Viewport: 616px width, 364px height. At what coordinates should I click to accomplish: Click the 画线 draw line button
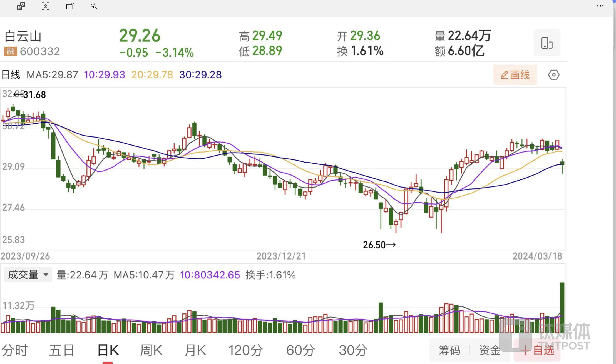click(515, 75)
